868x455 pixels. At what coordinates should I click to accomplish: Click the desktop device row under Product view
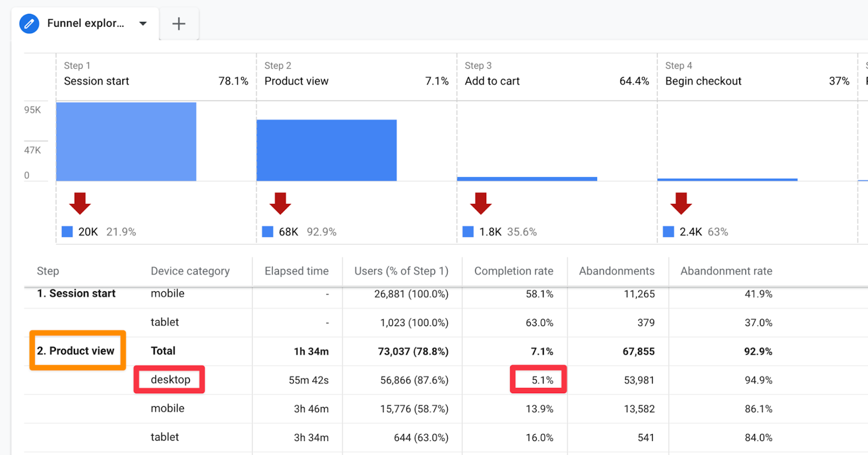[171, 379]
